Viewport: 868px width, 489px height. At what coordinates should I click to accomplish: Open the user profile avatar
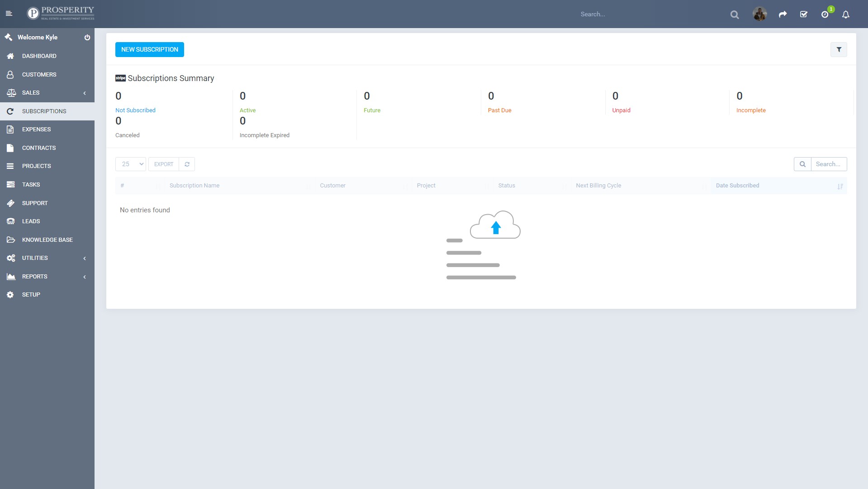(x=759, y=14)
